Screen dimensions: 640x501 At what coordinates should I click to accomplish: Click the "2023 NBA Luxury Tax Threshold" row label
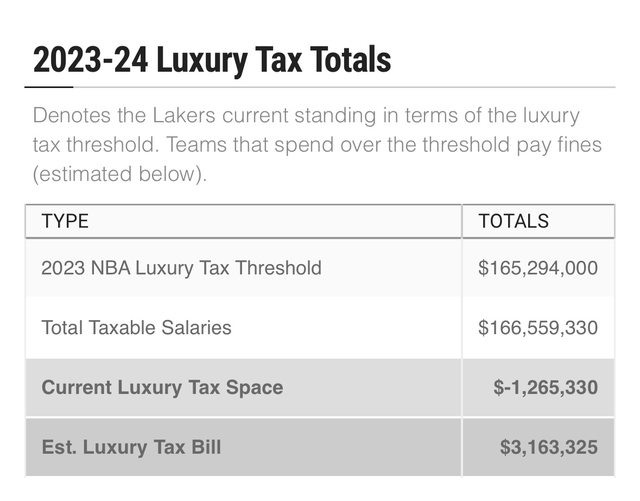coord(181,268)
